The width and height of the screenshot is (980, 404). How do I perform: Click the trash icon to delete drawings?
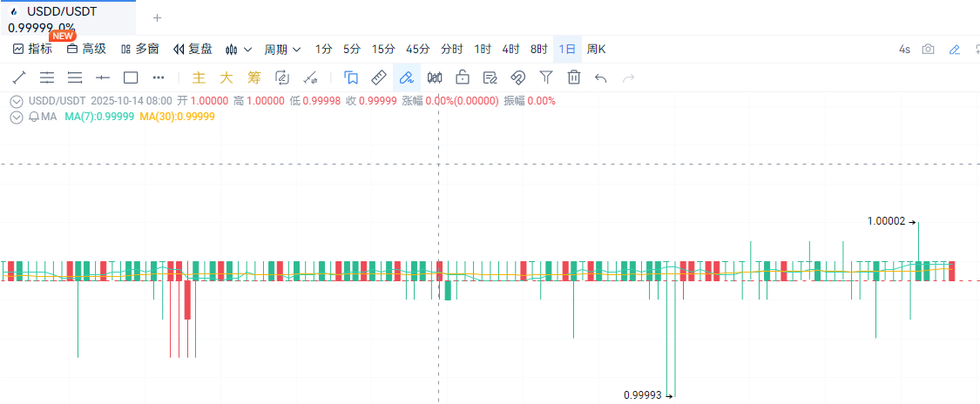coord(574,77)
